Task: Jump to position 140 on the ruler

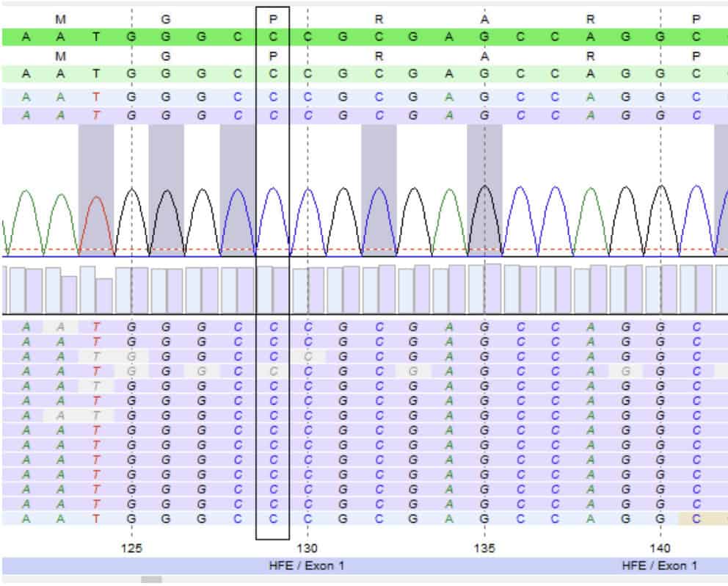Action: (x=660, y=548)
